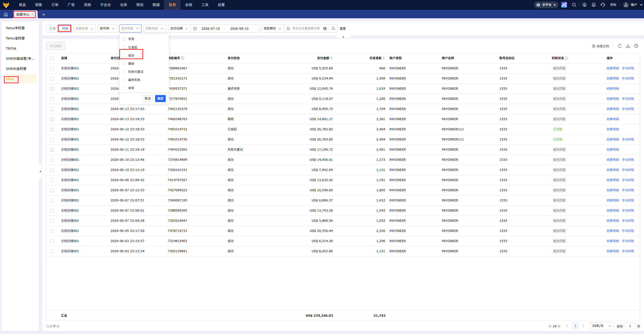644x334 pixels.
Task: Click 确定 to apply status filter
Action: click(160, 99)
